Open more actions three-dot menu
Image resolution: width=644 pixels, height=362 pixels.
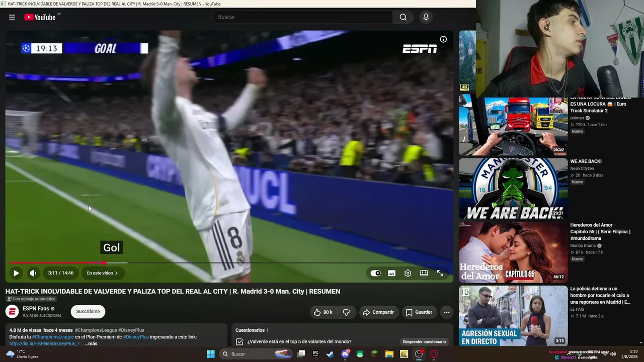click(447, 312)
